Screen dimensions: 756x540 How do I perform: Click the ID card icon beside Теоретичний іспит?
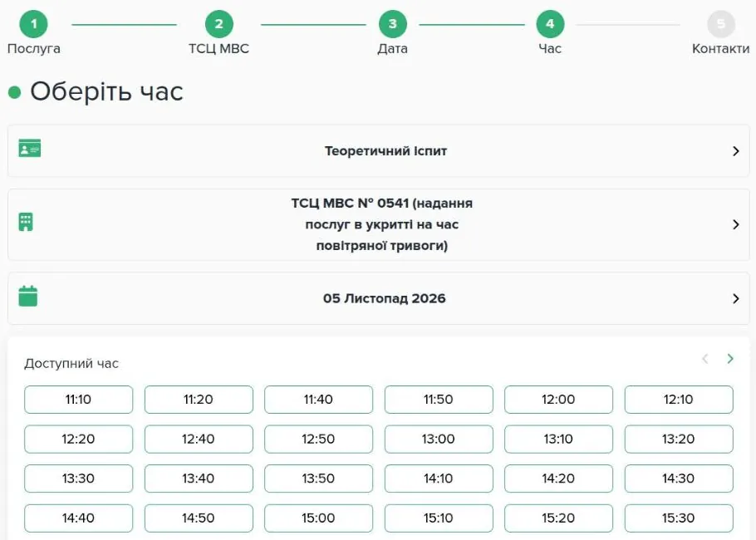pos(29,148)
